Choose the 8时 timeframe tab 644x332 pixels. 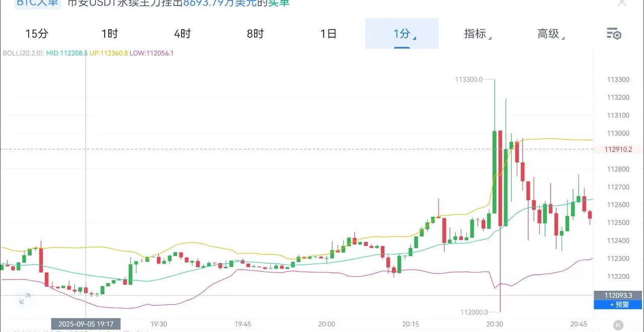pyautogui.click(x=255, y=34)
